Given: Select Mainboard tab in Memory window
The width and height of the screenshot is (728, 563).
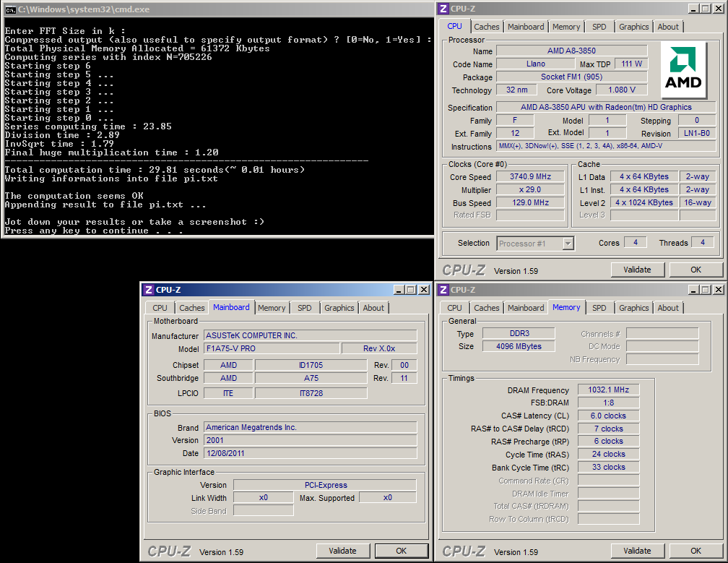Looking at the screenshot, I should pos(526,308).
